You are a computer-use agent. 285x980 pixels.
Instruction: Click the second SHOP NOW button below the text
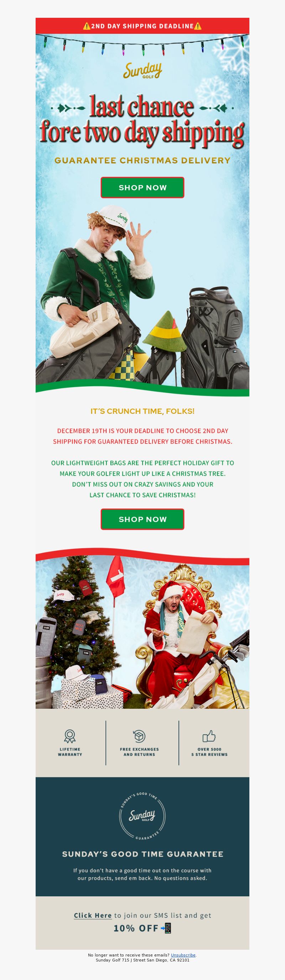click(x=142, y=519)
